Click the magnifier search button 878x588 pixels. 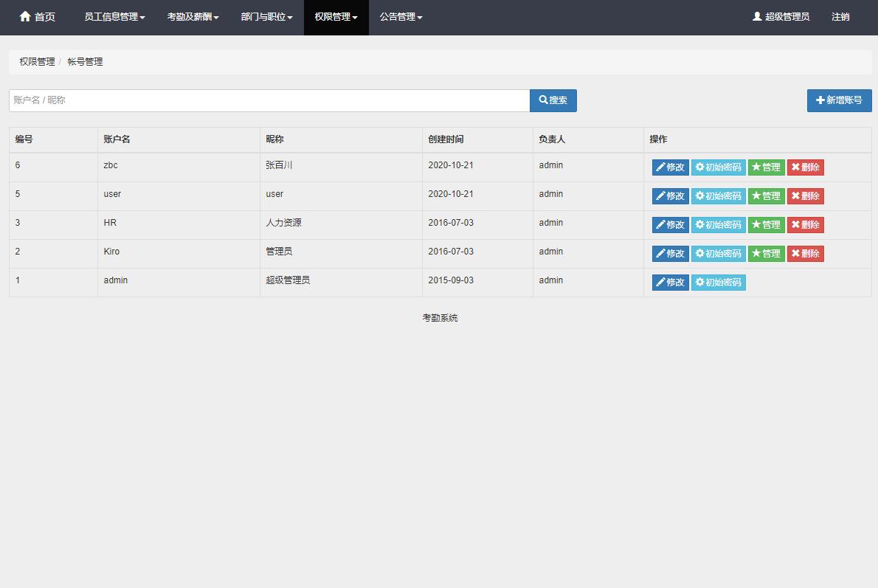click(x=553, y=101)
